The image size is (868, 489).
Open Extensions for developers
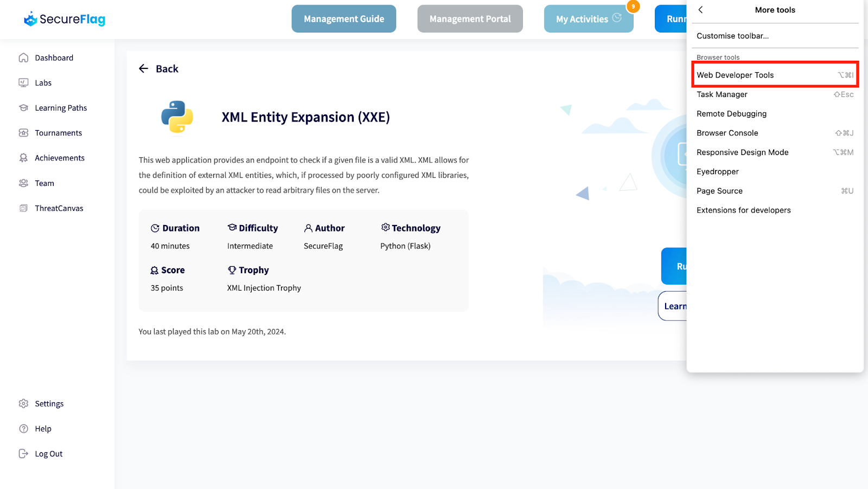(x=775, y=210)
